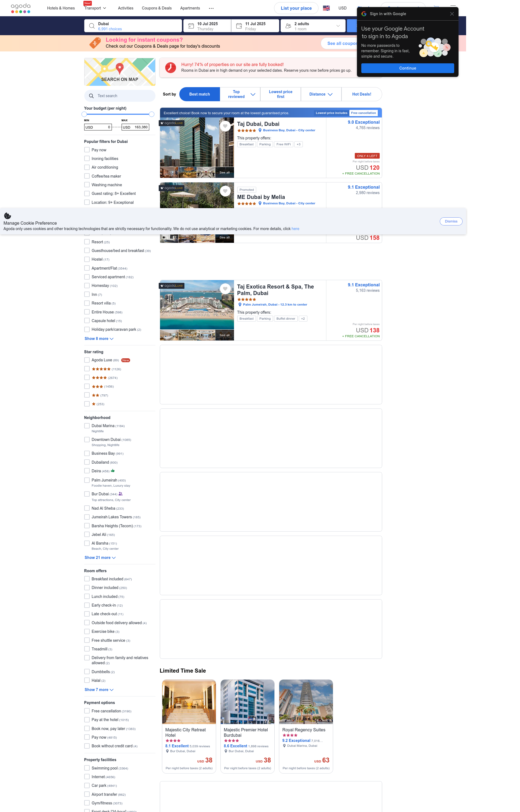520x812 pixels.
Task: Click the agoda logo
Action: (21, 8)
